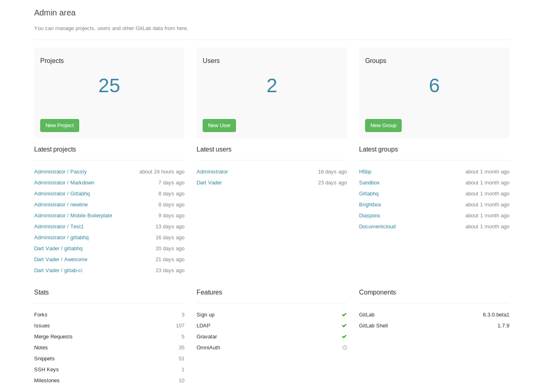Screen dimensions: 543x392
Task: Open Administrator / Mobile Boilerplate project
Action: (x=73, y=216)
